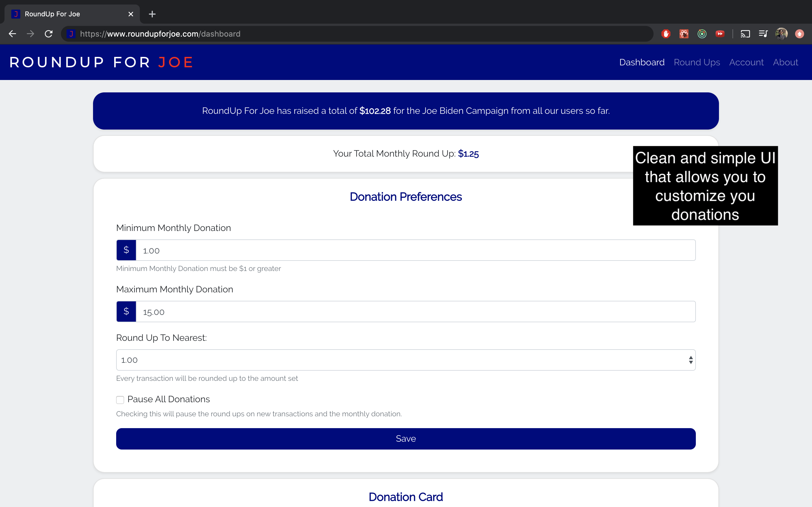Viewport: 812px width, 507px height.
Task: Go to the Account nav item
Action: point(746,62)
